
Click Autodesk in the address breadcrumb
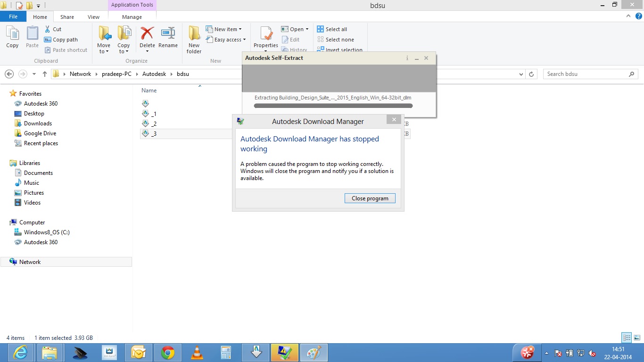pyautogui.click(x=154, y=74)
